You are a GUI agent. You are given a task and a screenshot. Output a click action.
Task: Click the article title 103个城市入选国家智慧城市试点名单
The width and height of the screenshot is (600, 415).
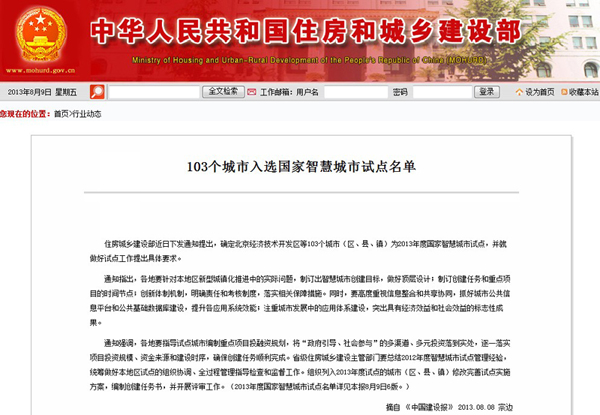pos(301,167)
